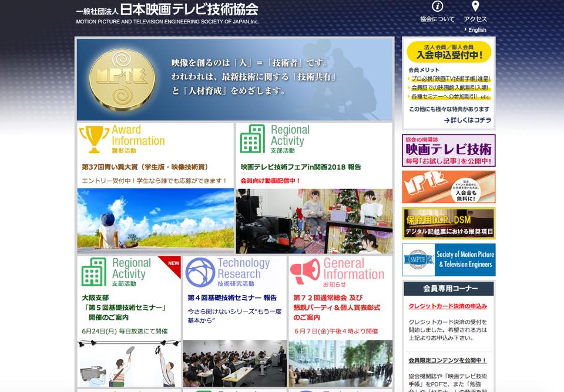Click the blue globe Technology Research icon
The height and width of the screenshot is (392, 564).
point(200,272)
